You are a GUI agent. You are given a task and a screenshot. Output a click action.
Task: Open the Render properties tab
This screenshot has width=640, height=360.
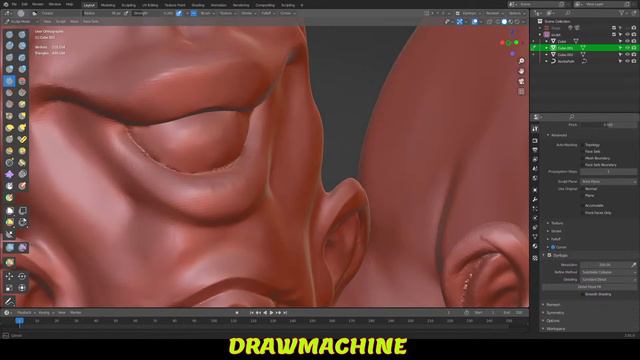(x=535, y=141)
